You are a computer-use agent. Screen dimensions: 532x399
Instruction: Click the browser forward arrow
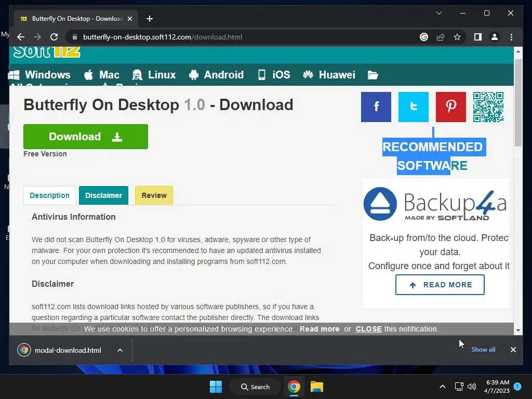[x=37, y=37]
